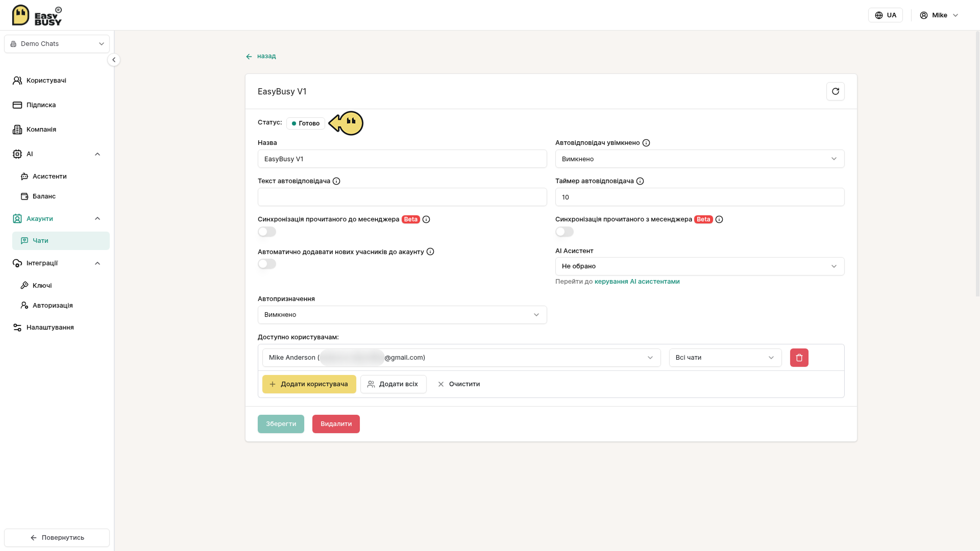This screenshot has height=551, width=980.
Task: Click the red Видалити button
Action: [x=336, y=424]
